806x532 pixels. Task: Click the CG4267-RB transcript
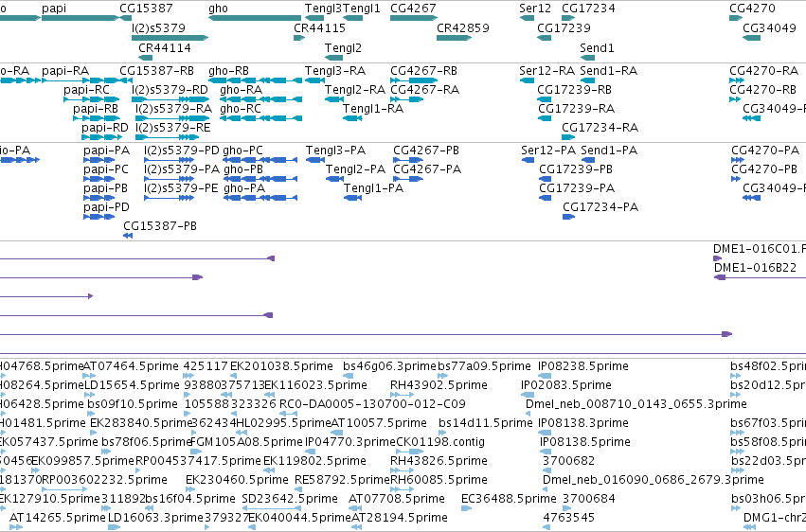point(414,80)
